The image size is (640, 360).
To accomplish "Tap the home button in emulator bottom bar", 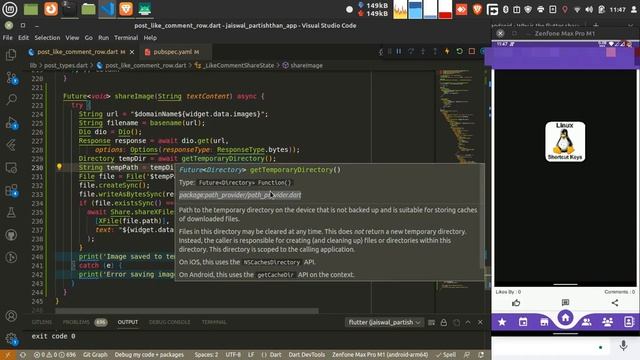I will click(x=565, y=318).
